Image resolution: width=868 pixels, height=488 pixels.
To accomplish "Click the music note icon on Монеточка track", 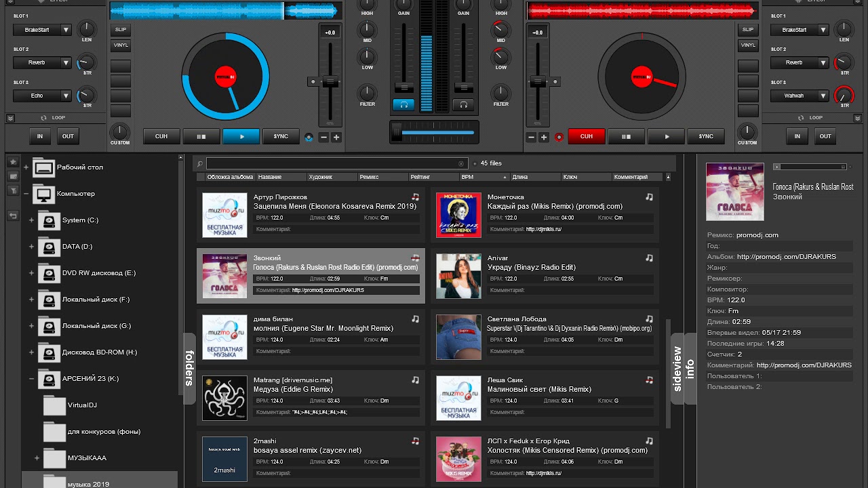I will tap(649, 197).
